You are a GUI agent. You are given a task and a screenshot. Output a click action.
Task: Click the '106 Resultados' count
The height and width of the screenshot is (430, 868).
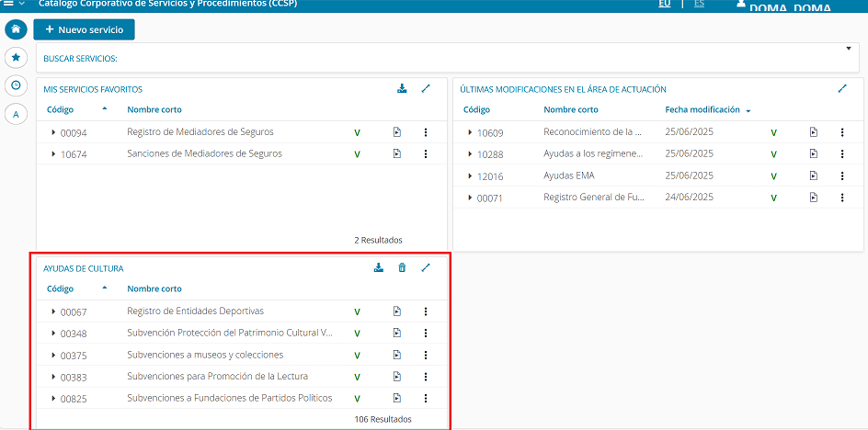[383, 420]
